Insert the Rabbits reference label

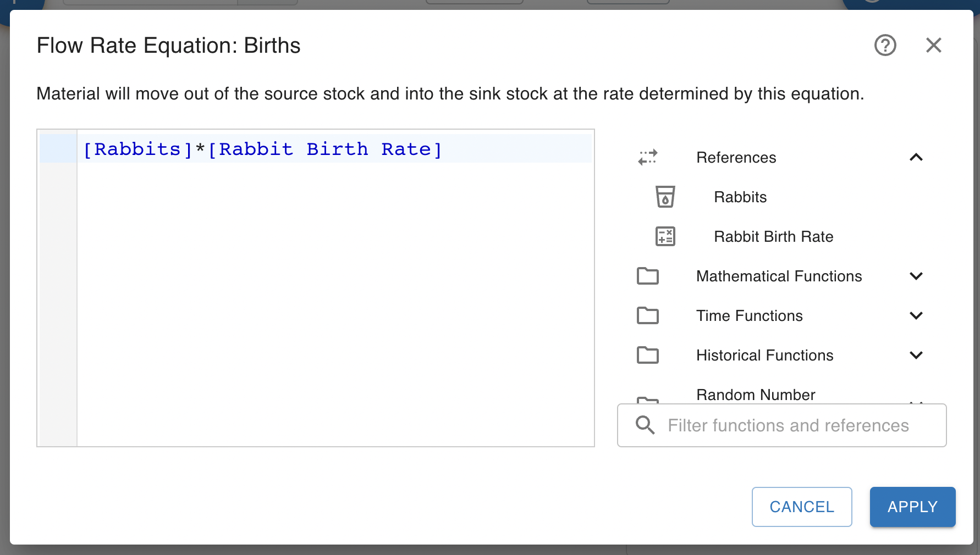click(x=740, y=197)
